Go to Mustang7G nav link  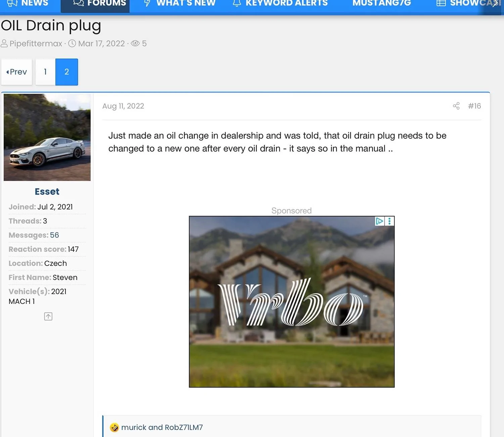(x=381, y=3)
